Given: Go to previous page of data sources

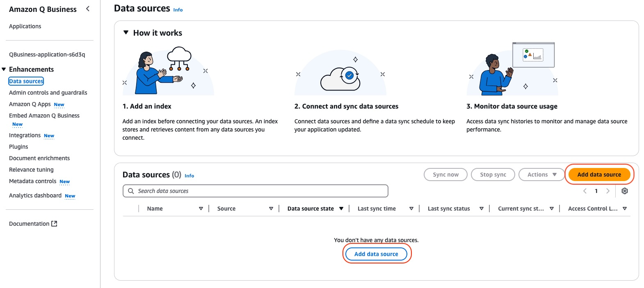Looking at the screenshot, I should [585, 191].
